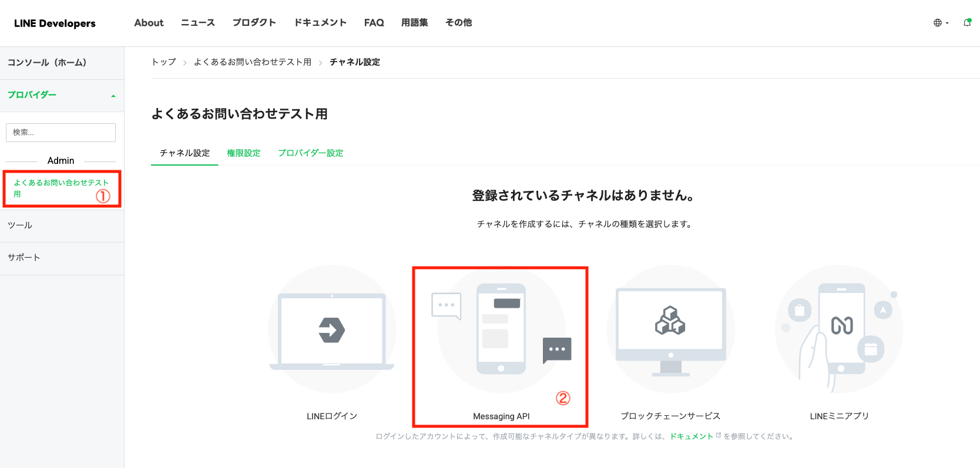Screen dimensions: 980x468
Task: Open the 用語集 menu item
Action: click(415, 23)
